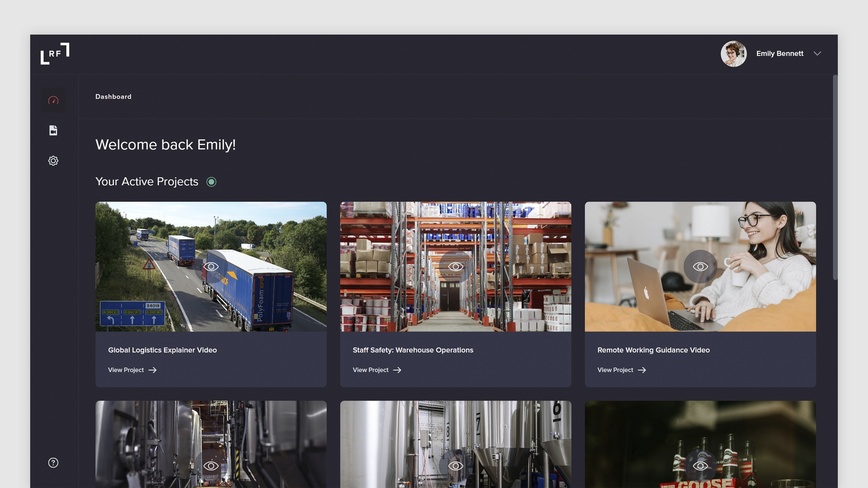
Task: Click the Emily Bennett username menu
Action: point(780,54)
